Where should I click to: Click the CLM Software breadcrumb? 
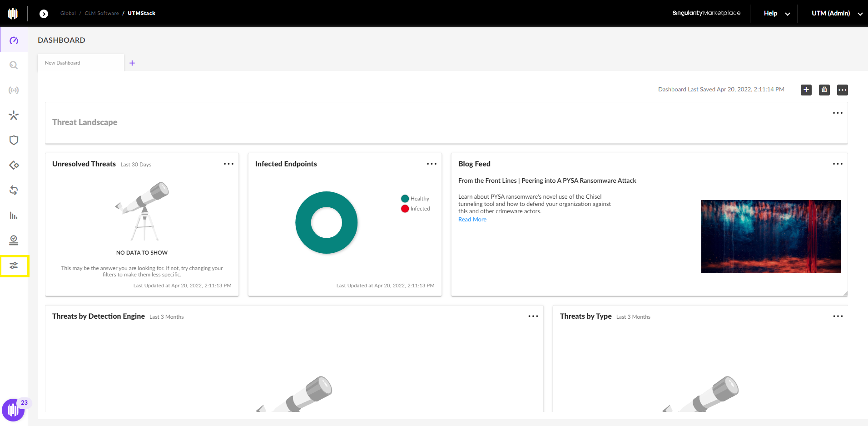click(102, 13)
